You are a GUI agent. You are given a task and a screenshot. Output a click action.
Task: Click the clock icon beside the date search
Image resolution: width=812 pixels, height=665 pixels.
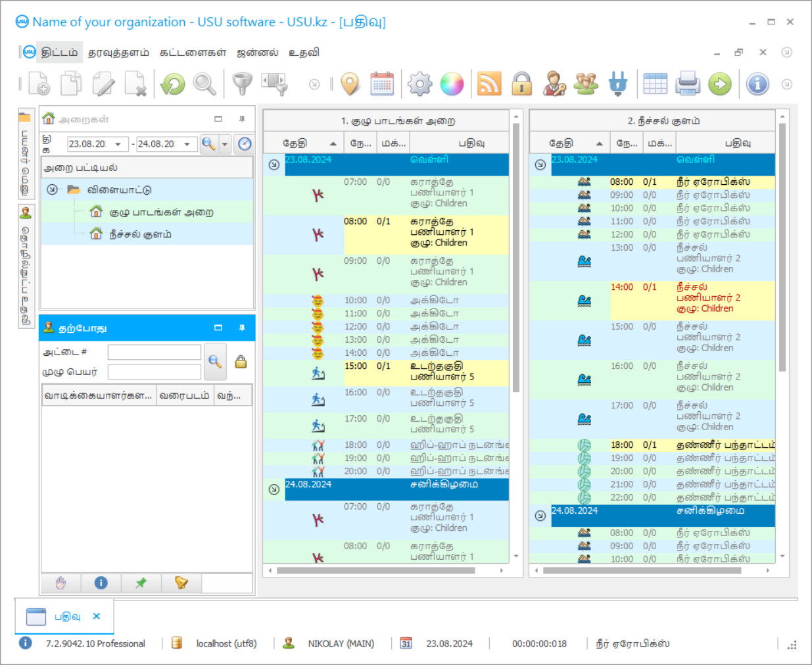click(245, 144)
